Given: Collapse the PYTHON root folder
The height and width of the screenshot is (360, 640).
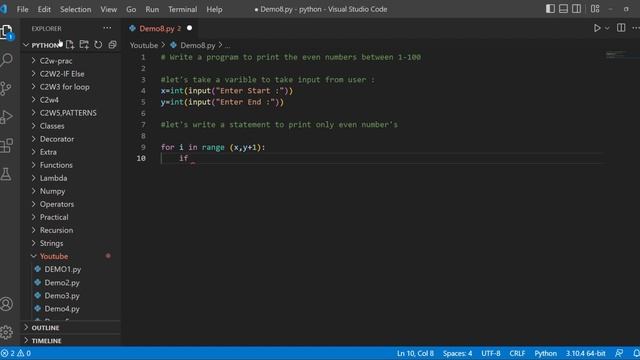Looking at the screenshot, I should (x=41, y=45).
